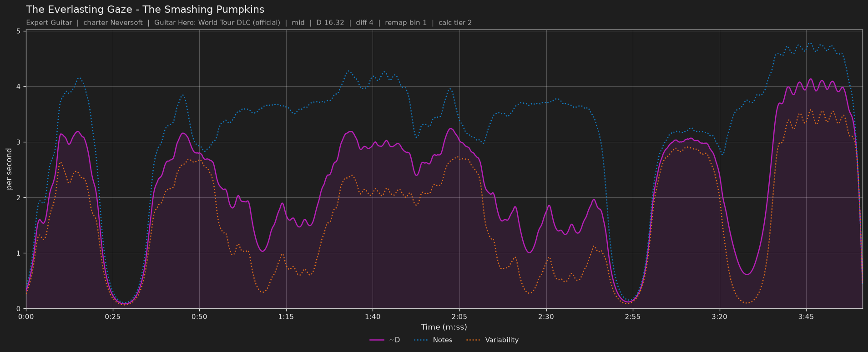The image size is (868, 352).
Task: Click the '3' y-axis tick label
Action: click(18, 142)
